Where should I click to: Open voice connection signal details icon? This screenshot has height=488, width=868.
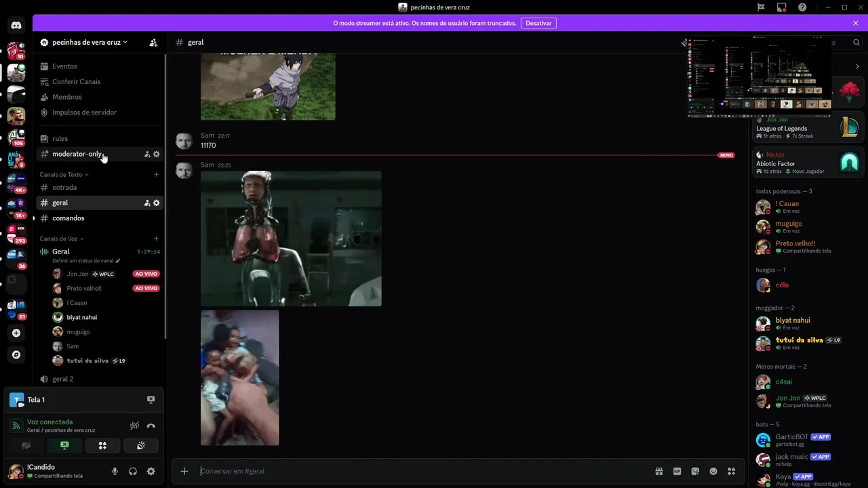point(16,426)
